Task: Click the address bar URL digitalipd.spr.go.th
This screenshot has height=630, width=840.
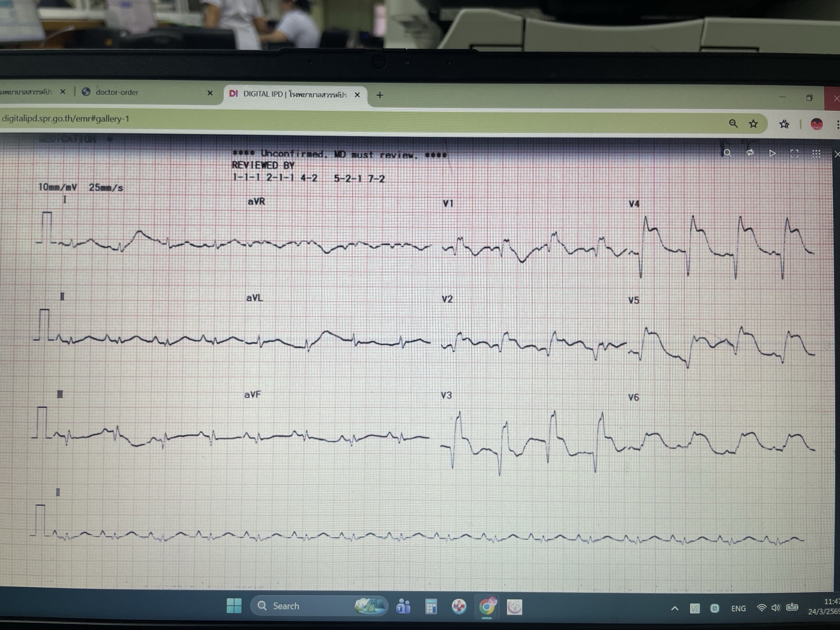Action: pos(65,119)
